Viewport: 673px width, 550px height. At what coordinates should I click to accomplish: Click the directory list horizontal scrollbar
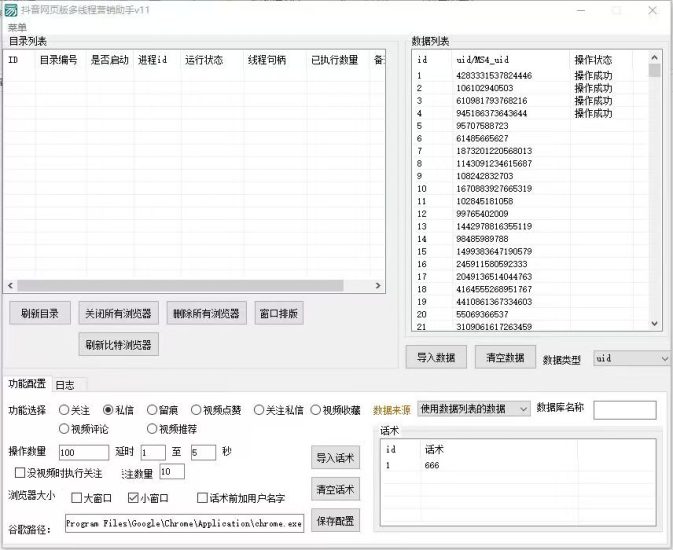pos(190,286)
